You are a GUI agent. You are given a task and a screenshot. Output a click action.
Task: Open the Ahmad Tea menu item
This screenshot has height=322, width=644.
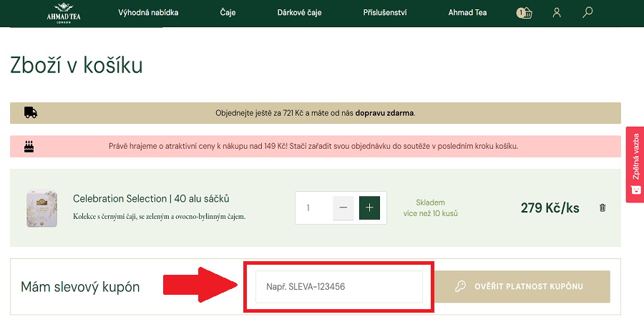click(467, 13)
